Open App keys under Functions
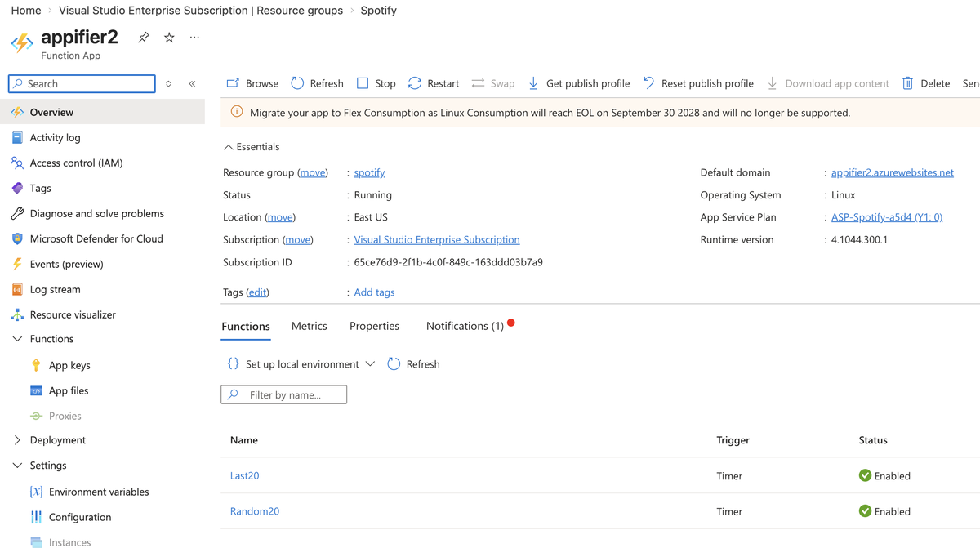 69,365
